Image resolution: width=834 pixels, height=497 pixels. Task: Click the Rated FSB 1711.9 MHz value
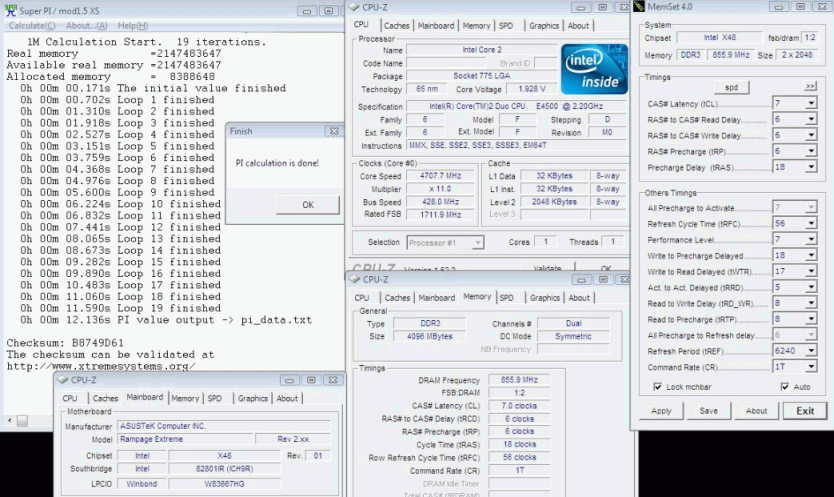440,214
